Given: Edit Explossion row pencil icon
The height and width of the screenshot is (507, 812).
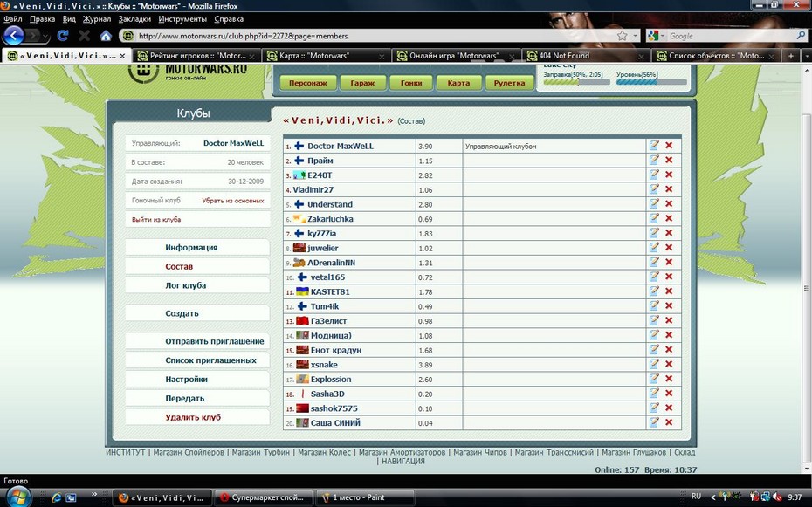Looking at the screenshot, I should point(654,379).
